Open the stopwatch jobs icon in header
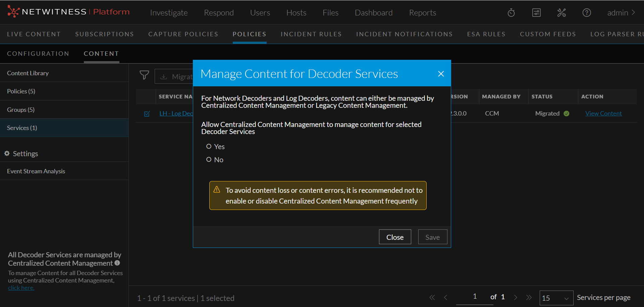The image size is (644, 307). tap(511, 13)
